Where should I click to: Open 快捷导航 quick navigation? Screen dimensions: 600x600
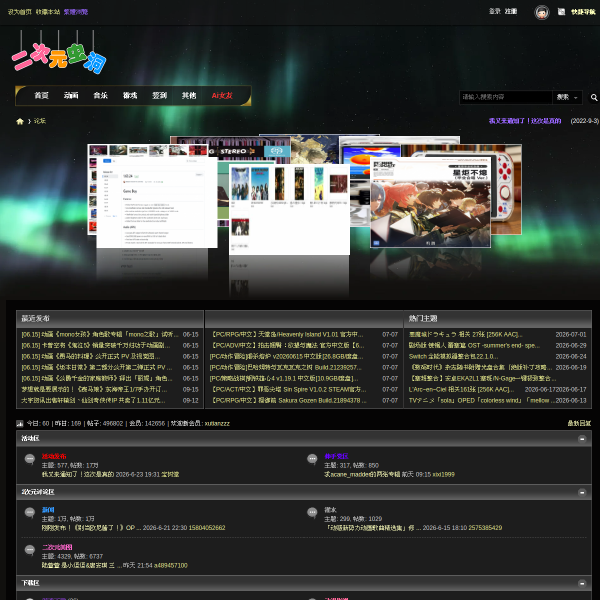583,12
